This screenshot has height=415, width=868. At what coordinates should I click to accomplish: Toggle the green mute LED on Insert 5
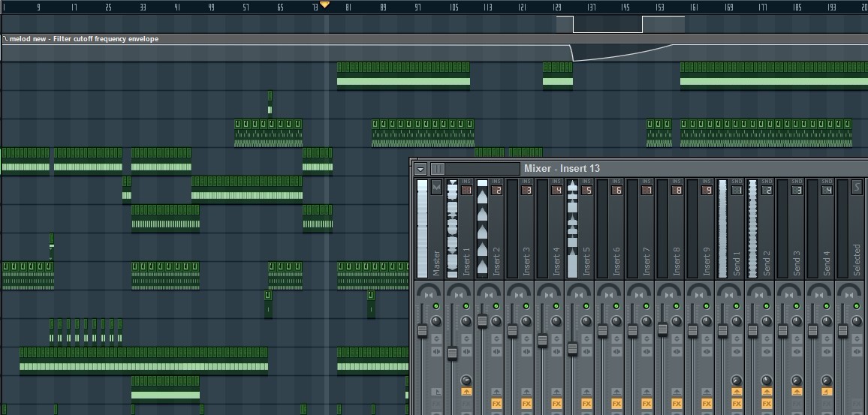586,306
